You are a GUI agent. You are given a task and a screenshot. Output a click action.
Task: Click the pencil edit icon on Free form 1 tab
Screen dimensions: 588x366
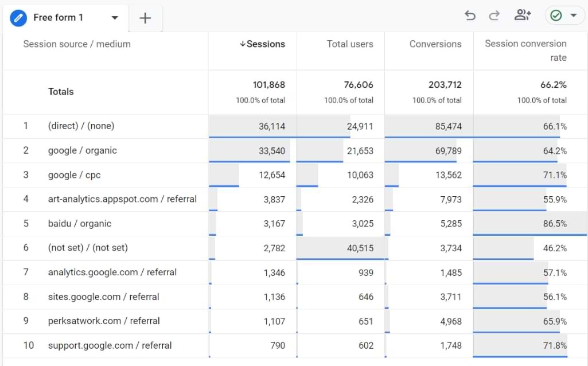(x=18, y=18)
